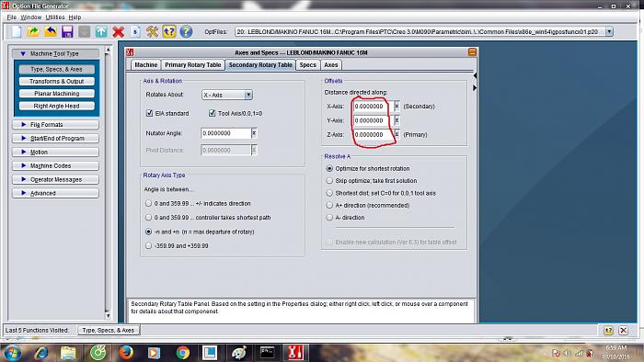
Task: Open media player from taskbar
Action: [x=154, y=353]
